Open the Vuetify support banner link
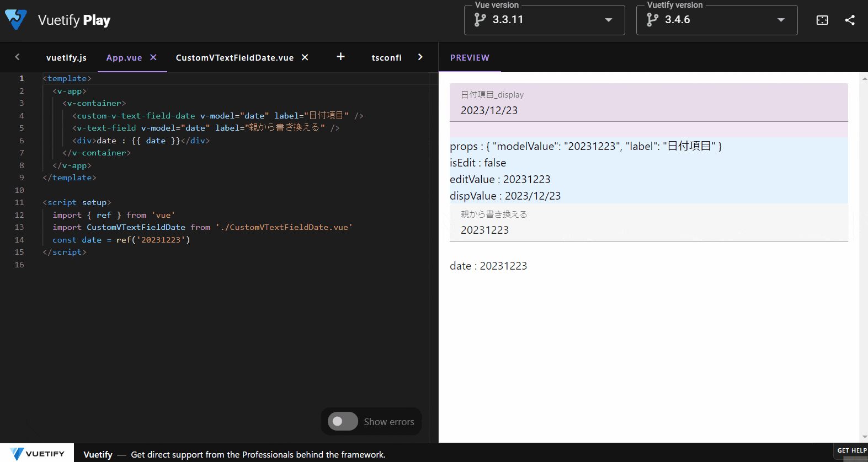Screen dimensions: 868x462 pos(235,454)
